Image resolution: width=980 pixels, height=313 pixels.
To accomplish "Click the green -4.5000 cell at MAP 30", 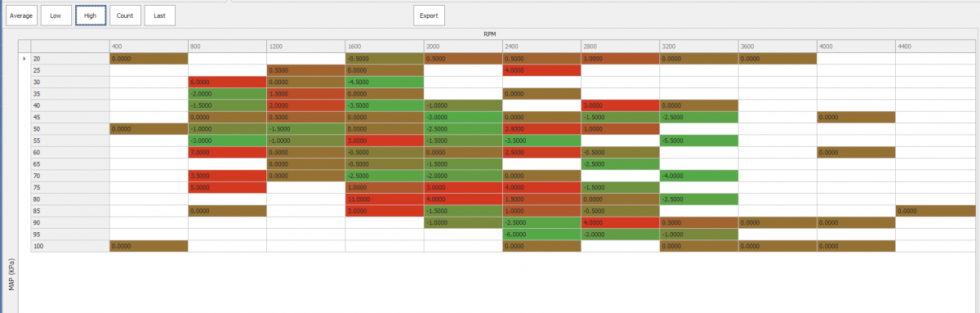I will (385, 83).
